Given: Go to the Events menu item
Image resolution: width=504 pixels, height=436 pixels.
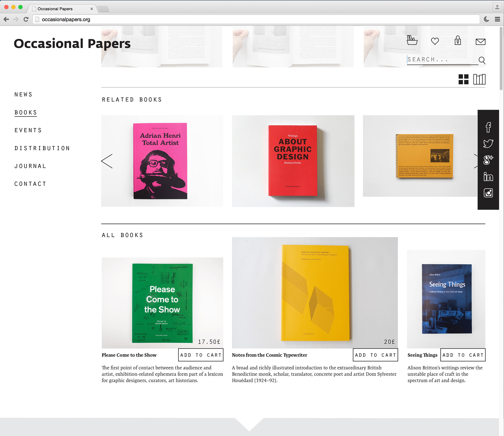Looking at the screenshot, I should pos(28,130).
